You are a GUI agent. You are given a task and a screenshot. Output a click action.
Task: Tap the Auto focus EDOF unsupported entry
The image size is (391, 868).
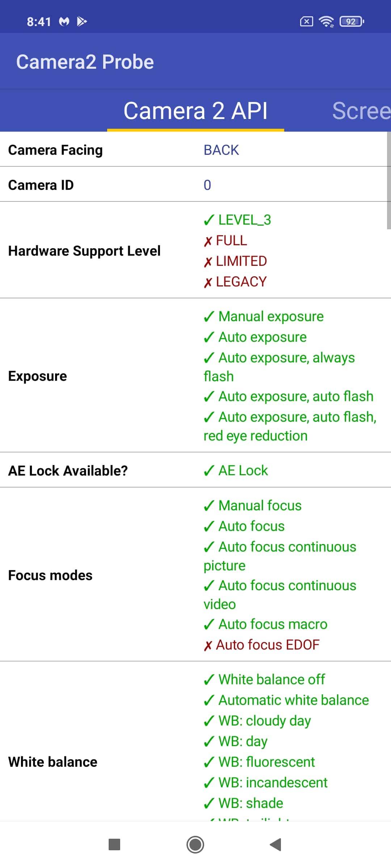click(262, 645)
